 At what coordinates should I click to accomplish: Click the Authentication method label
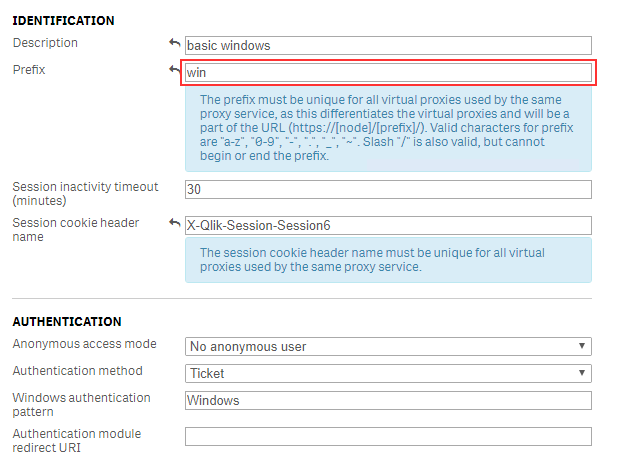click(77, 371)
